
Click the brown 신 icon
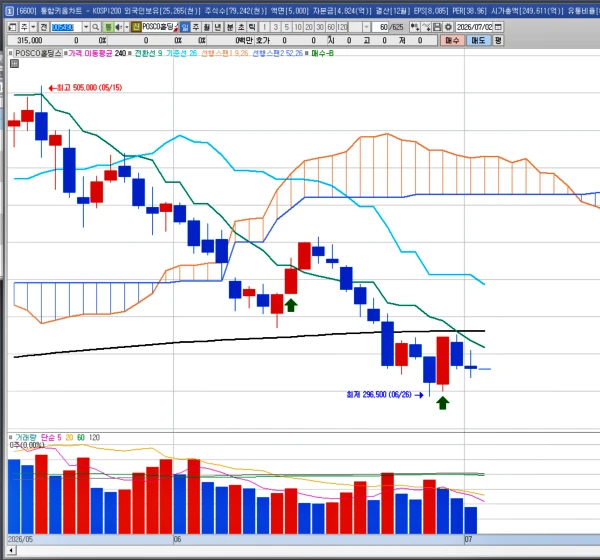pyautogui.click(x=136, y=27)
